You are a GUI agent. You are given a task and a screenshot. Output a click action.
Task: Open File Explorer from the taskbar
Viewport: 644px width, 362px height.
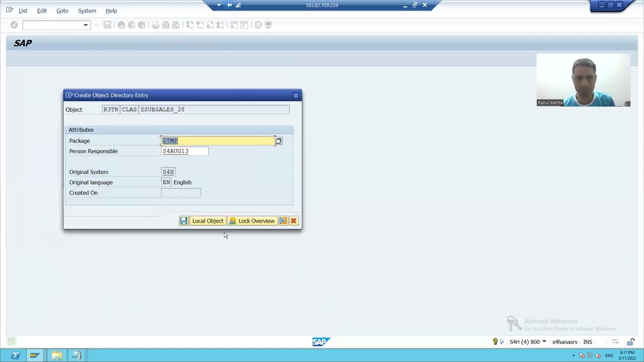tap(57, 356)
